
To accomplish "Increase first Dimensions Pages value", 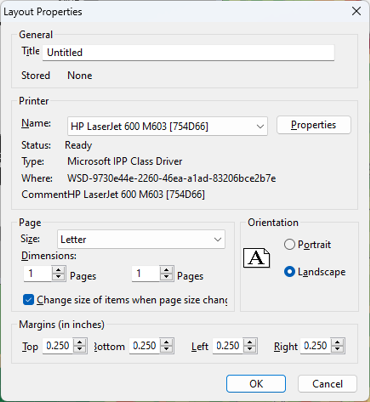I will 59,270.
